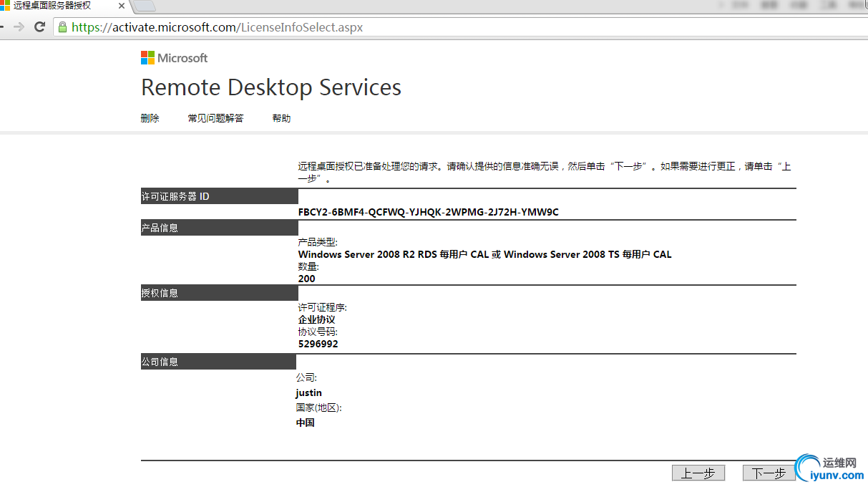Viewport: 868px width, 487px height.
Task: Open the 帮助 help link
Action: pos(281,118)
